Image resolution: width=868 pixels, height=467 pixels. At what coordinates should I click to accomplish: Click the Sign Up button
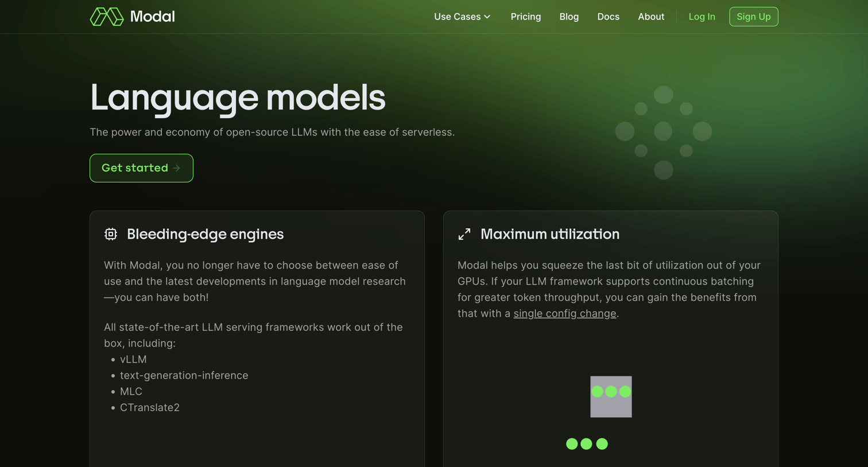pyautogui.click(x=753, y=17)
